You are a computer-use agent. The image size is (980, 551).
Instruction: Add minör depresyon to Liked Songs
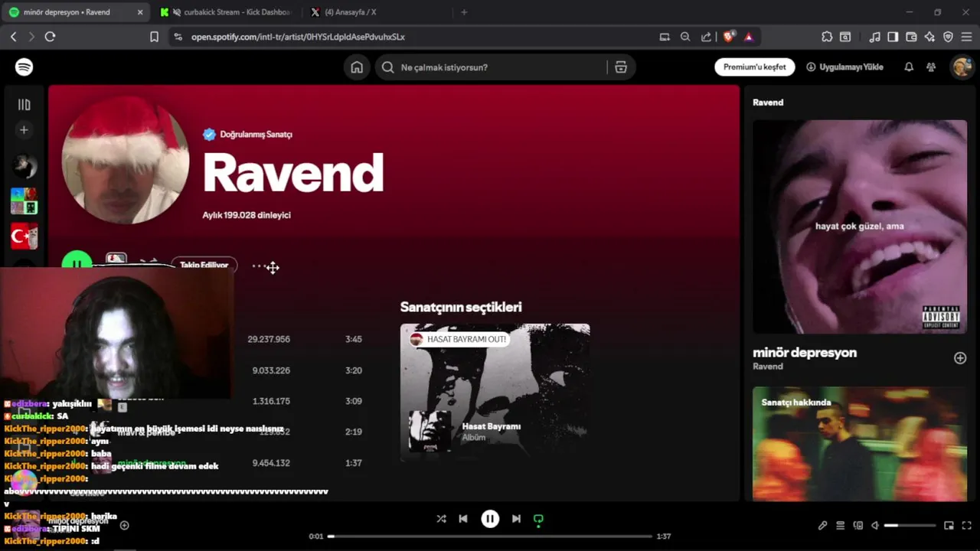click(960, 358)
